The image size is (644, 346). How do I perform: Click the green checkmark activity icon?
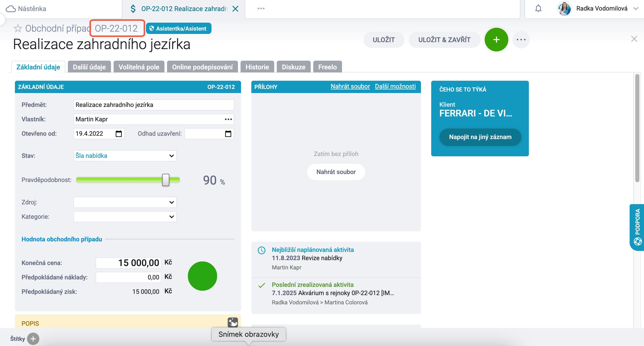(x=262, y=285)
